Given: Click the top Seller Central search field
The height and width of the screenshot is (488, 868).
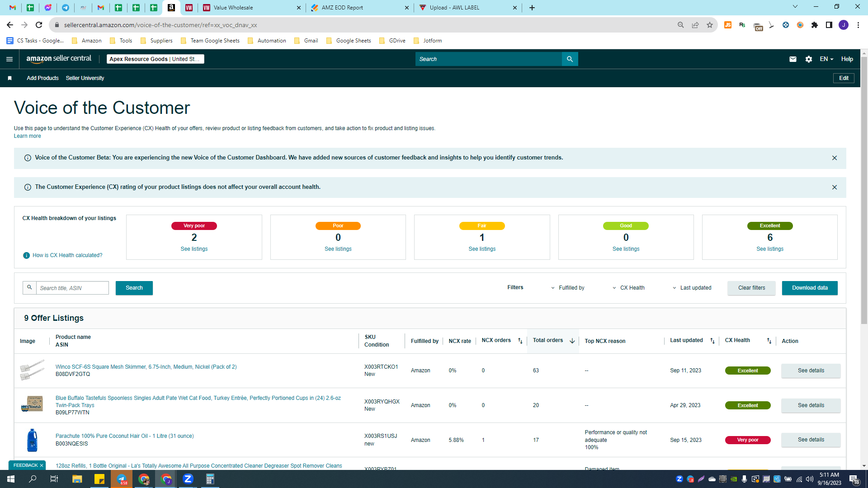Looking at the screenshot, I should [x=488, y=59].
